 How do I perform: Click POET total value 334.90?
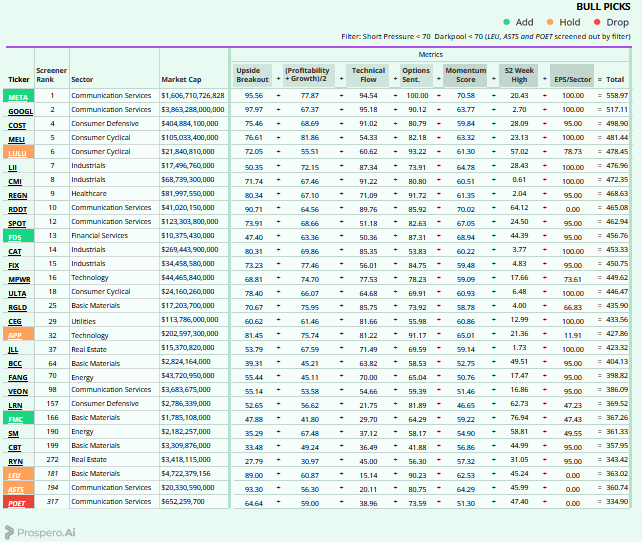(x=617, y=501)
